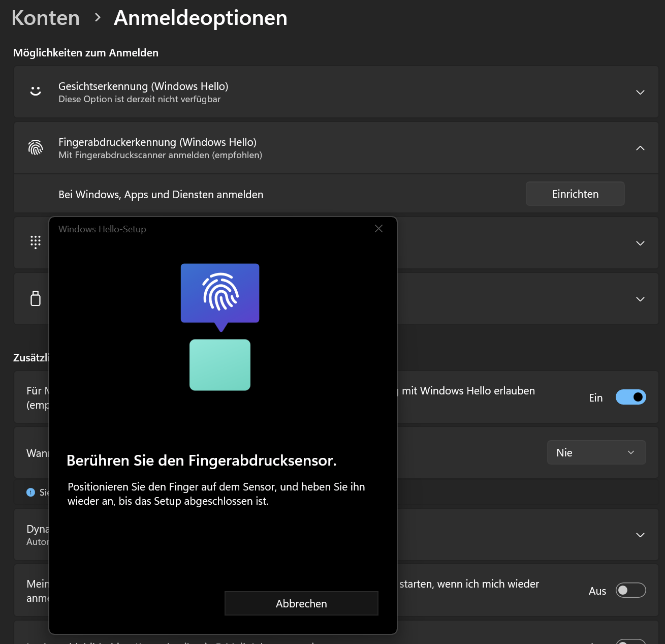Image resolution: width=665 pixels, height=644 pixels.
Task: Click the security key USB icon
Action: tap(36, 298)
